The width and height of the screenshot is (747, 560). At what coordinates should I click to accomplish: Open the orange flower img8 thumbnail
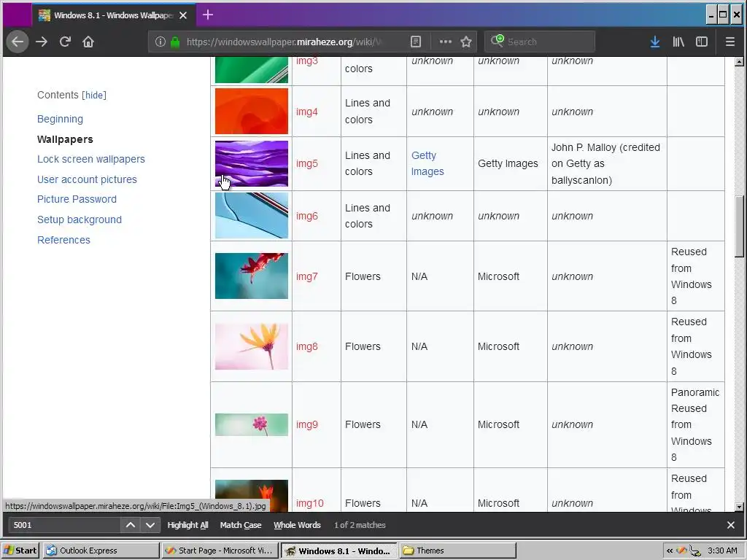point(252,346)
